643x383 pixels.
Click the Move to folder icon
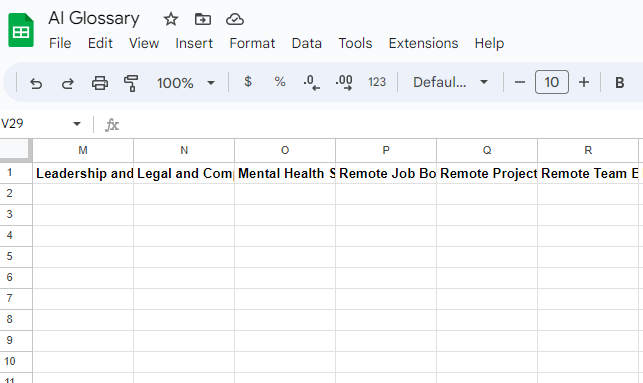tap(203, 19)
